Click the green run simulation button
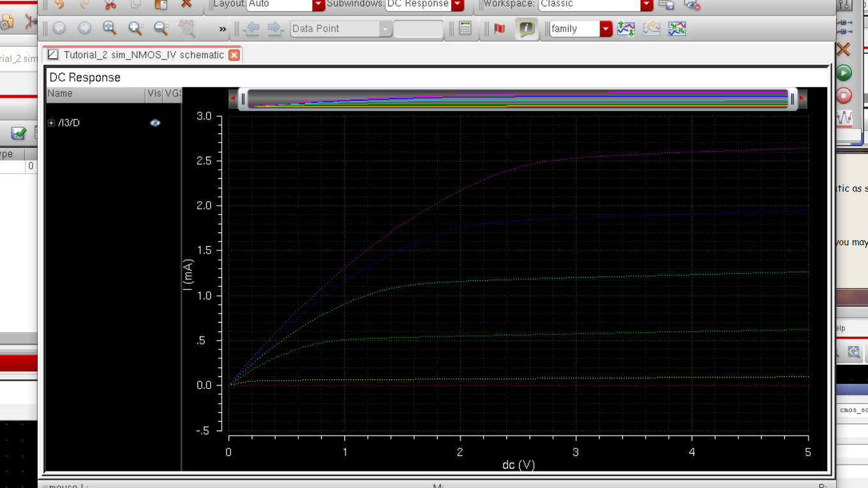The image size is (868, 488). (x=844, y=73)
